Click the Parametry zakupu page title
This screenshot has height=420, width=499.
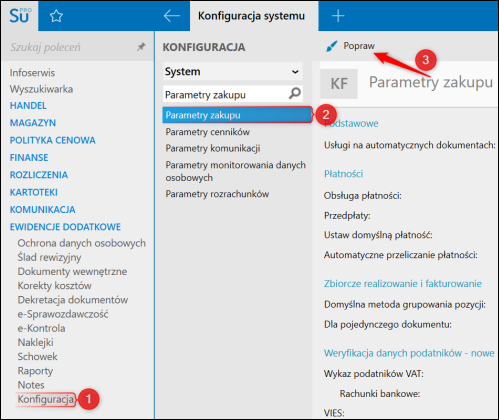coord(431,82)
